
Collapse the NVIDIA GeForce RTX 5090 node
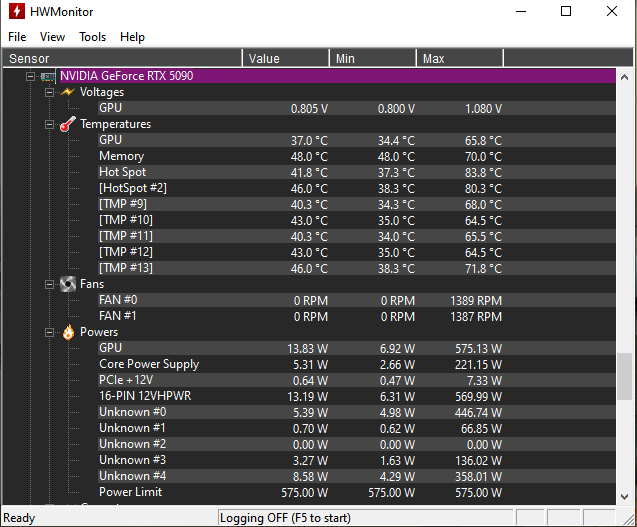coord(30,76)
